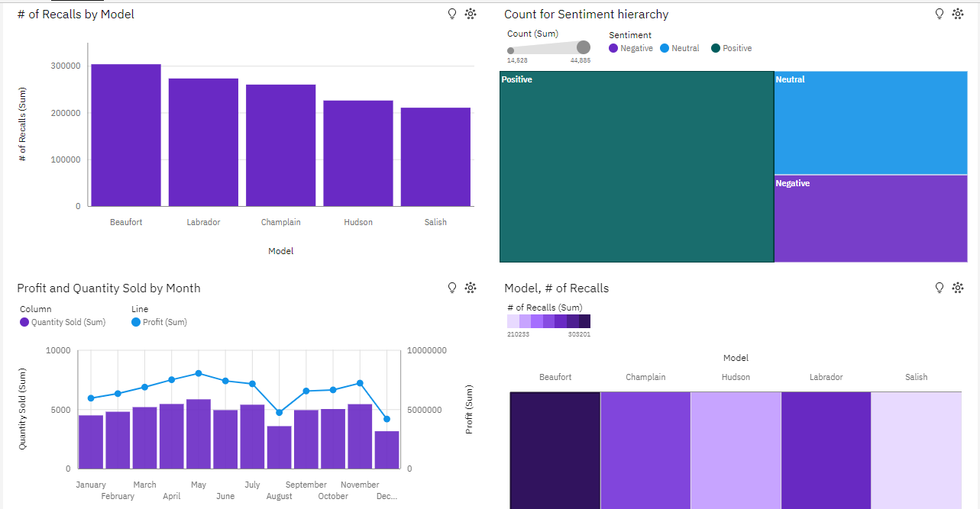Click the '14,528' slider minimum value
This screenshot has width=980, height=509.
[517, 60]
